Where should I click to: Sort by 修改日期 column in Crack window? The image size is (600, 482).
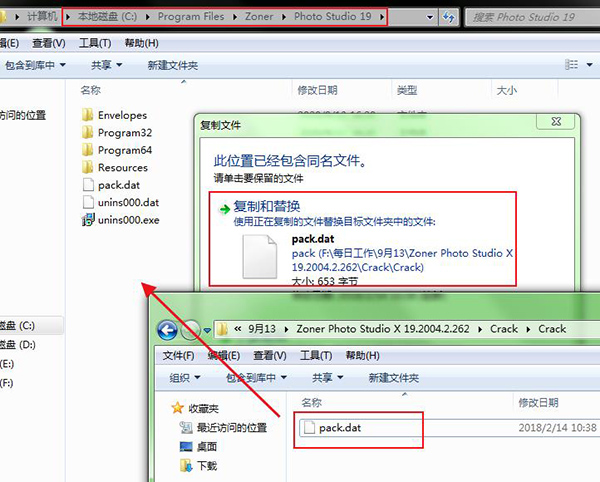point(538,402)
